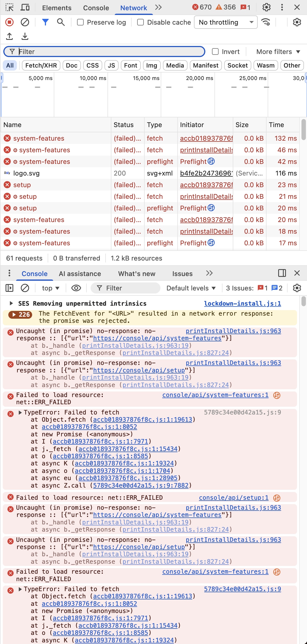Clear the console output
The image size is (307, 644).
(25, 288)
